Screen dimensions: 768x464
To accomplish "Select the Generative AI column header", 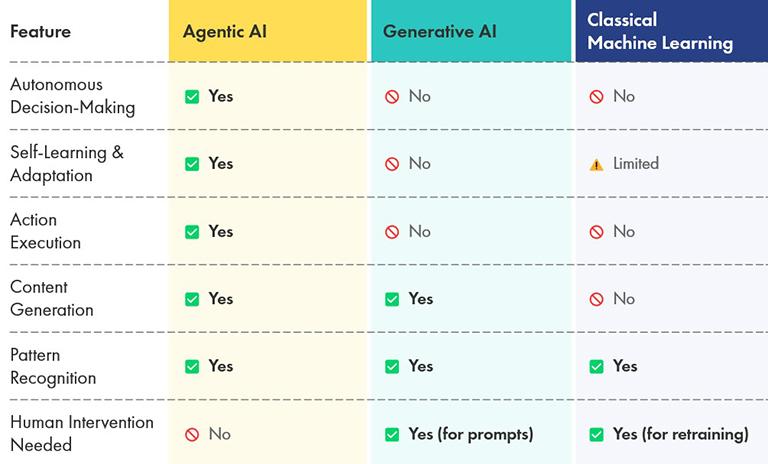I will tap(471, 31).
